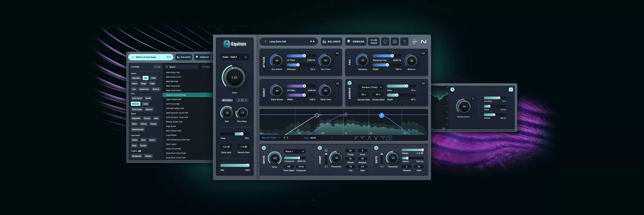Click the BALANCE button in the main header
The image size is (644, 215).
click(x=331, y=42)
